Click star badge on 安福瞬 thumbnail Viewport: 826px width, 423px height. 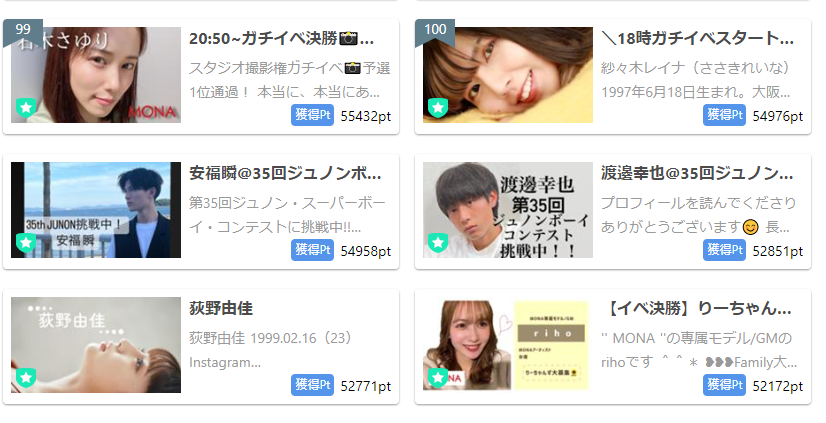click(x=26, y=243)
